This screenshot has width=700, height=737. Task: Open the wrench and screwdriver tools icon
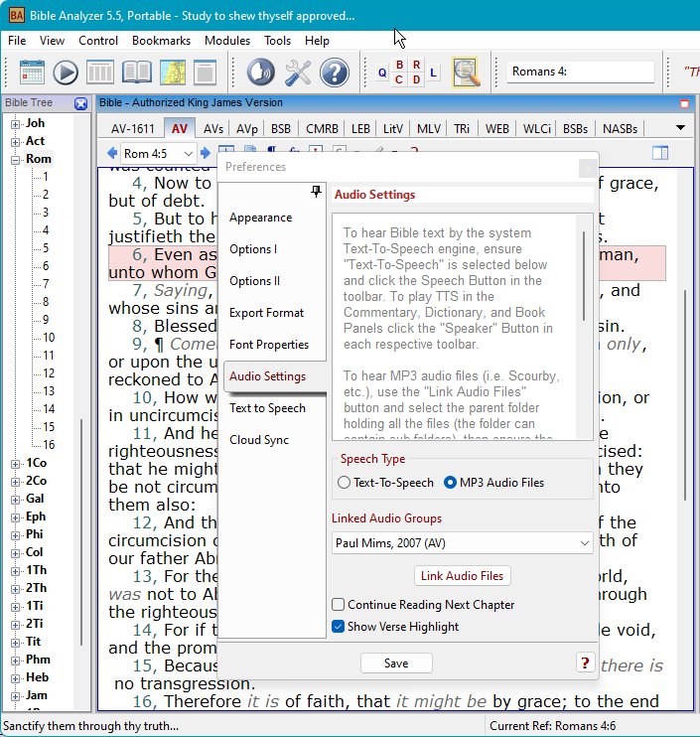(298, 73)
